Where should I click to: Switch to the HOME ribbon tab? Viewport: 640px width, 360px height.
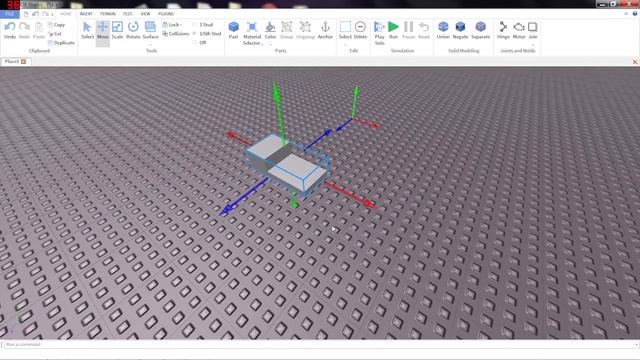click(x=66, y=14)
